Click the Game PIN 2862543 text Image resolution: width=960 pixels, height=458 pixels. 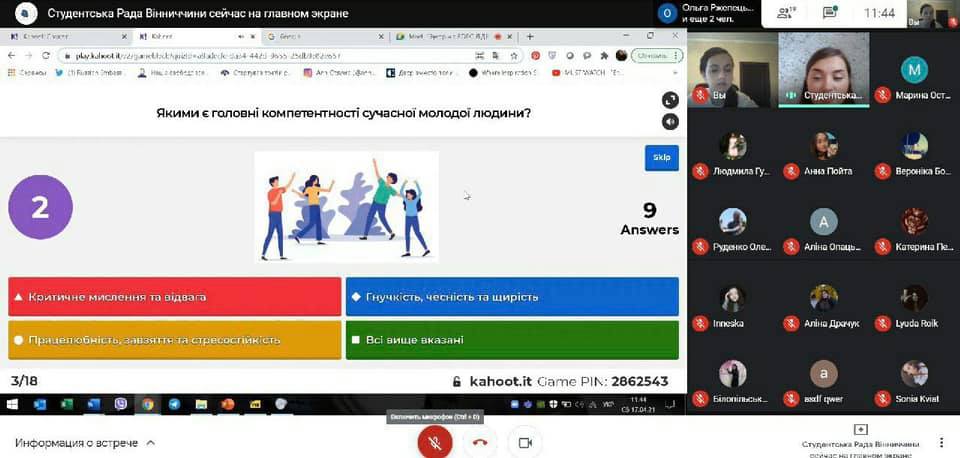coord(602,381)
